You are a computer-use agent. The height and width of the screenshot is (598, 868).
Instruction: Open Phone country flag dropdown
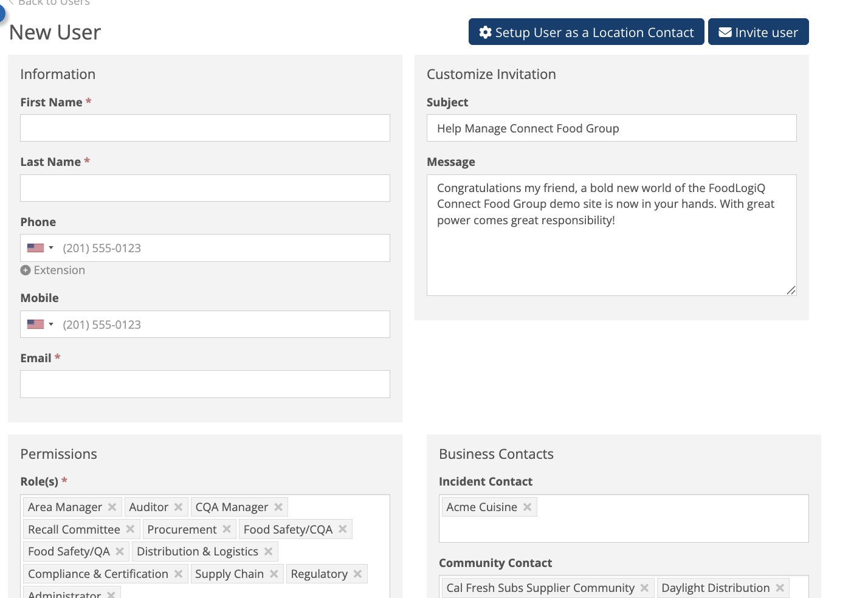(x=40, y=248)
